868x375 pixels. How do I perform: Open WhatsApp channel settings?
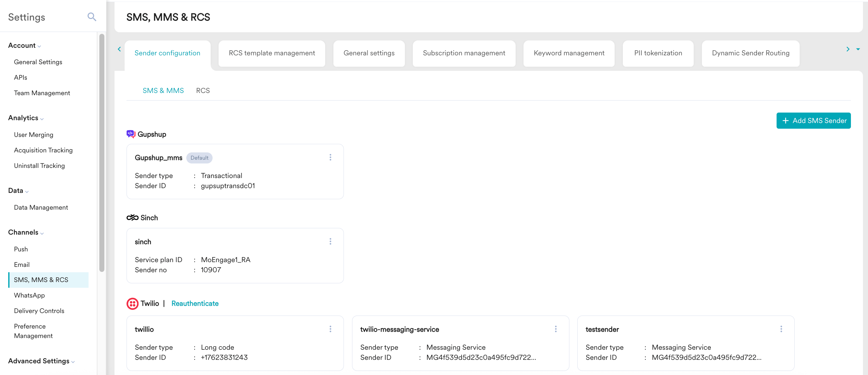point(29,296)
